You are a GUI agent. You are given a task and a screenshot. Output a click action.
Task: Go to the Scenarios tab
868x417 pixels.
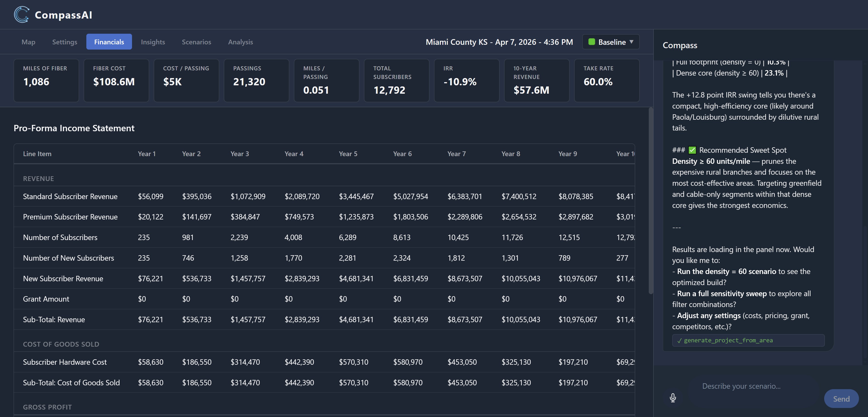[x=196, y=42]
